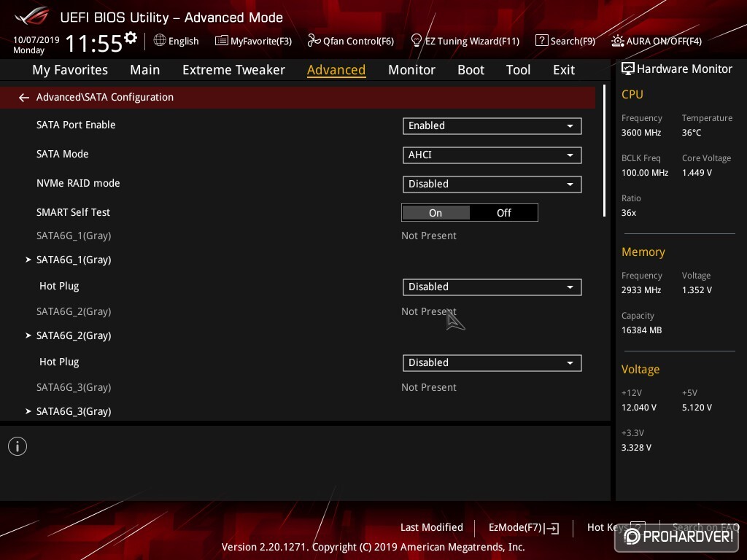
Task: Click Advanced\SATA Configuration breadcrumb text
Action: pos(105,97)
